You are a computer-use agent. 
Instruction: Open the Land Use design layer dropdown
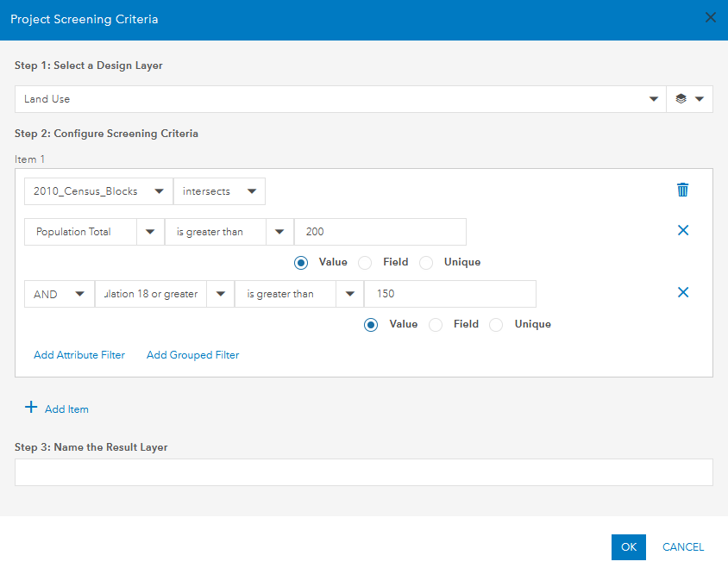tap(654, 98)
